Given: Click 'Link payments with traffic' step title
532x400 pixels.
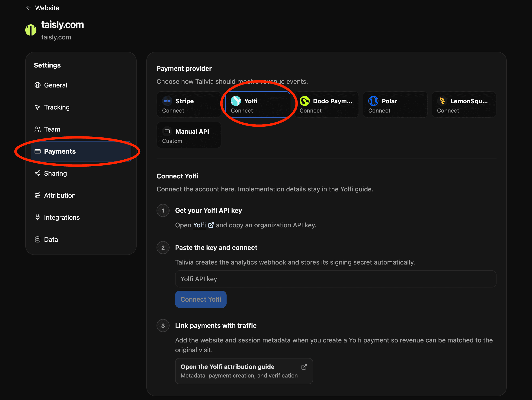Looking at the screenshot, I should click(x=215, y=326).
